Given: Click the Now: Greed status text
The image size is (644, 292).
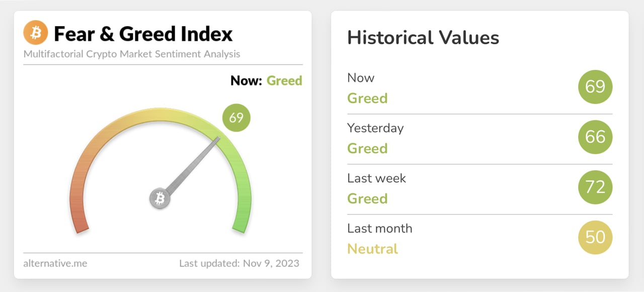Looking at the screenshot, I should coord(266,81).
